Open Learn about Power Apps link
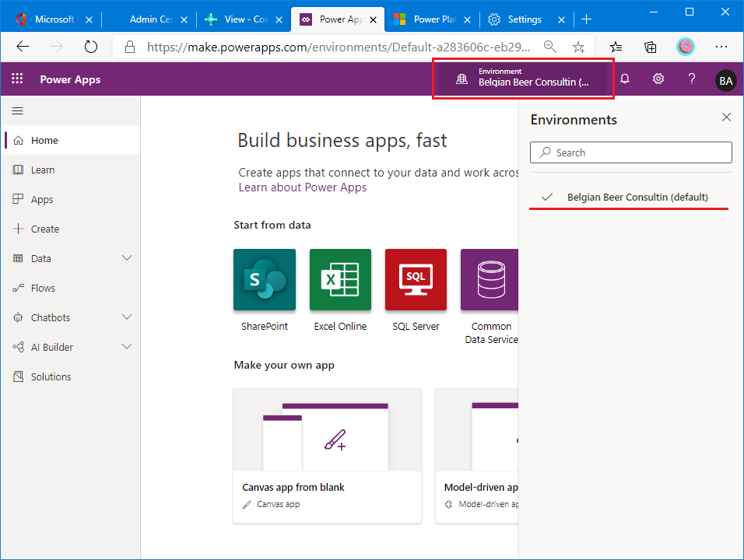The width and height of the screenshot is (744, 560). (x=302, y=187)
